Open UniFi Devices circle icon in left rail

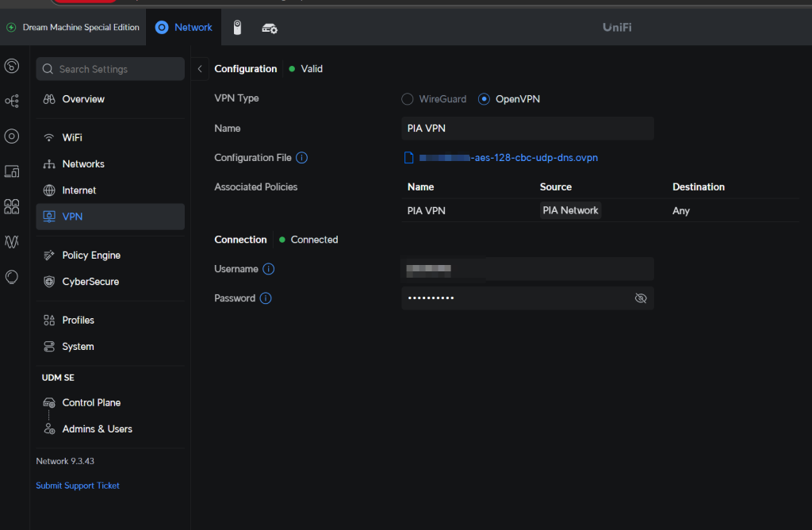click(x=12, y=136)
